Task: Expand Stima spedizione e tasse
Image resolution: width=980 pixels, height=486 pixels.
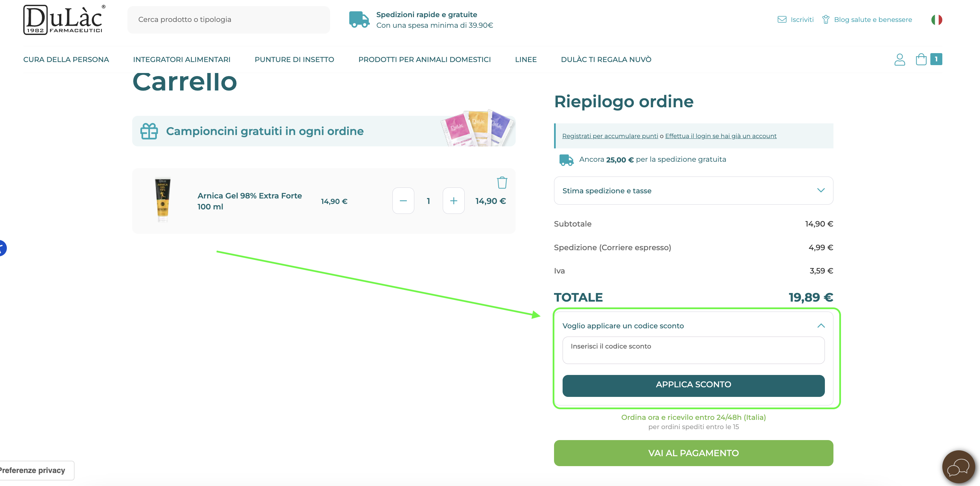Action: pos(693,191)
